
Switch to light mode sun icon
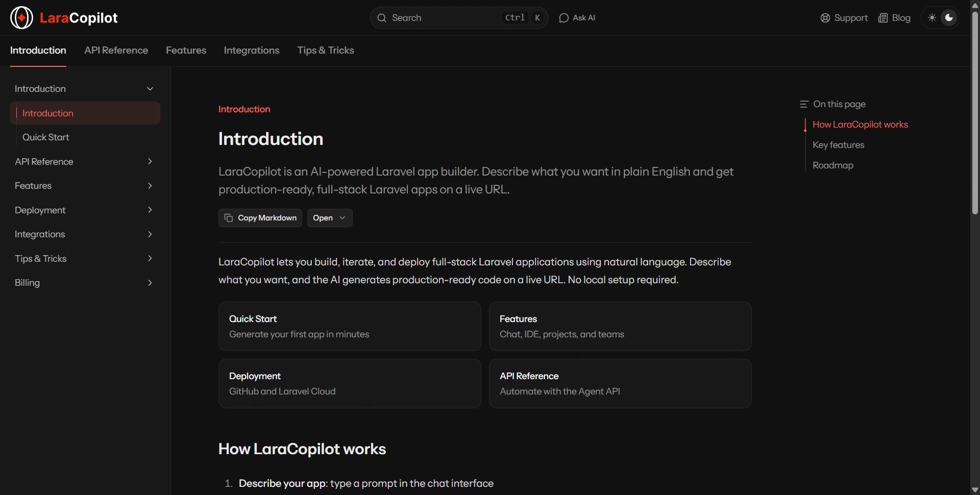(932, 18)
